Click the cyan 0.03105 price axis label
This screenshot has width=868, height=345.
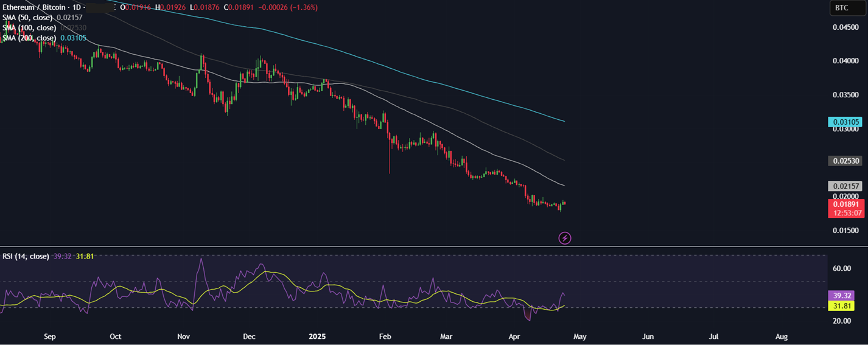coord(845,122)
